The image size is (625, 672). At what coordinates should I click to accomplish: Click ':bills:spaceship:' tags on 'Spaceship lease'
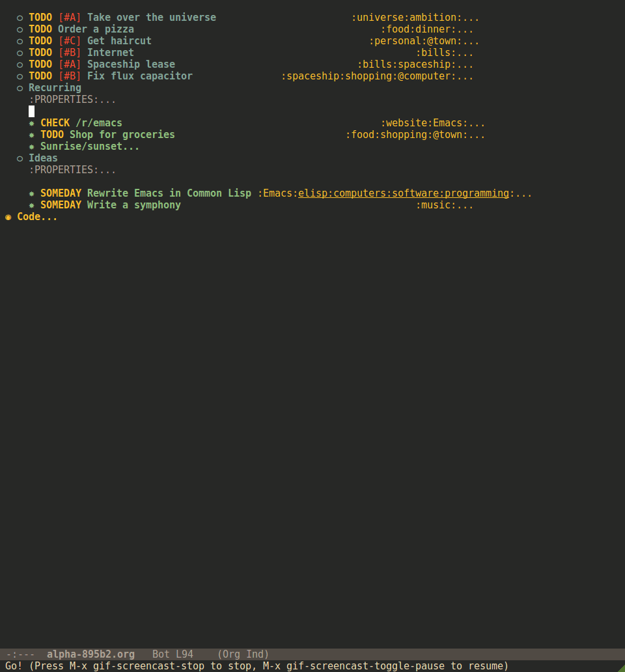tap(406, 64)
